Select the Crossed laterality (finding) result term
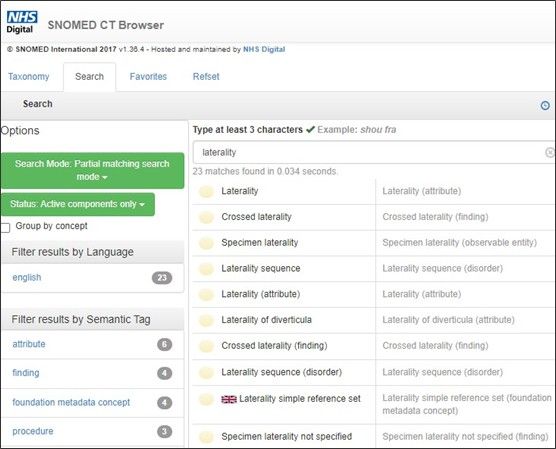The width and height of the screenshot is (556, 449). pyautogui.click(x=274, y=346)
